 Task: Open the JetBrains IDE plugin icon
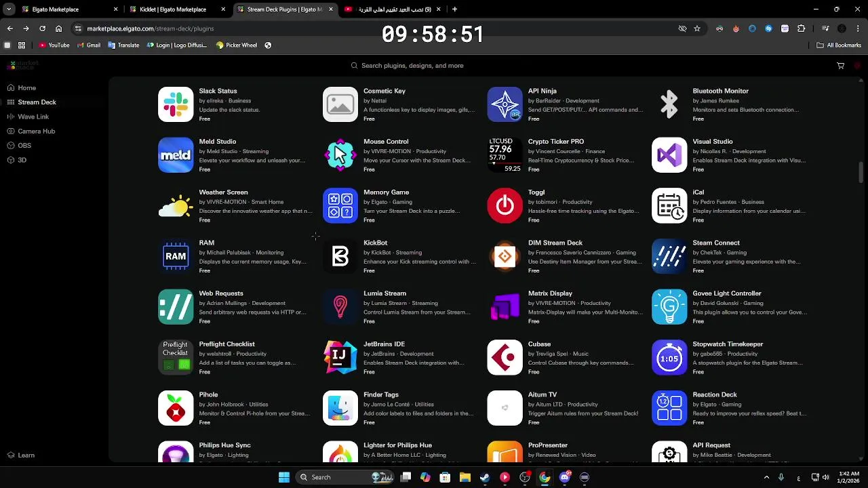[340, 357]
